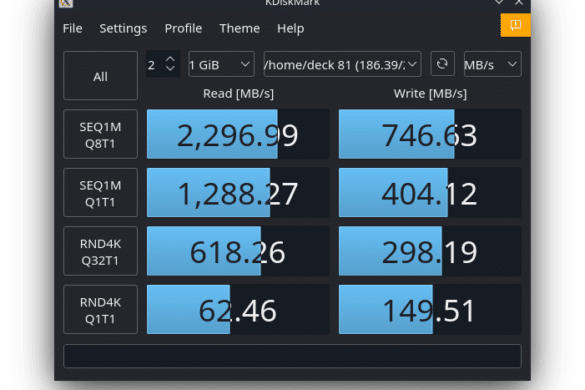Click the KDiskMark window title bar icon

66,3
